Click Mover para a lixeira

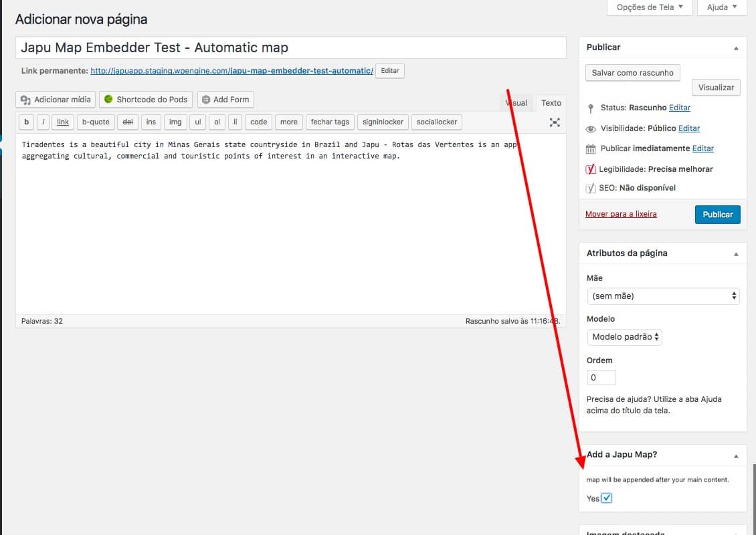click(621, 214)
